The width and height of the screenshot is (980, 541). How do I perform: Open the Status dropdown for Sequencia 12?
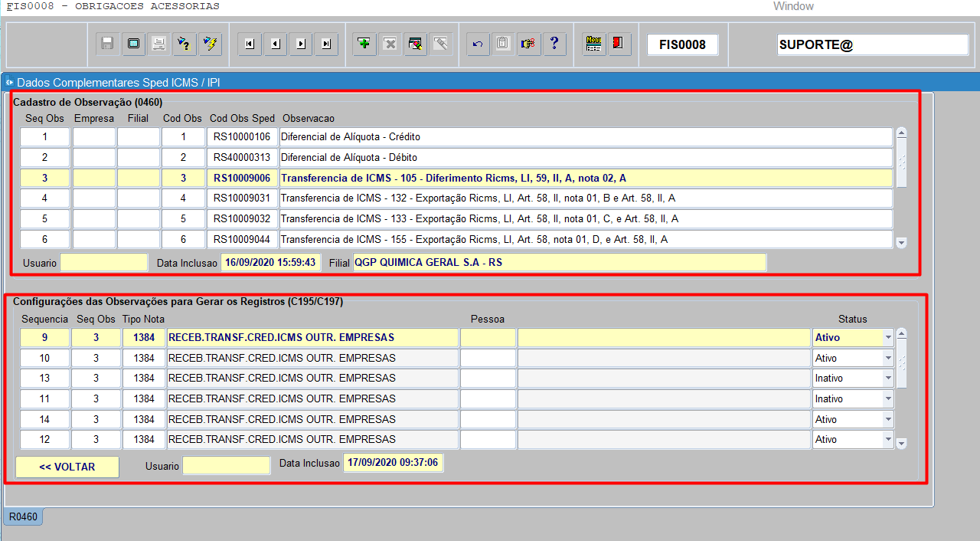(x=888, y=440)
